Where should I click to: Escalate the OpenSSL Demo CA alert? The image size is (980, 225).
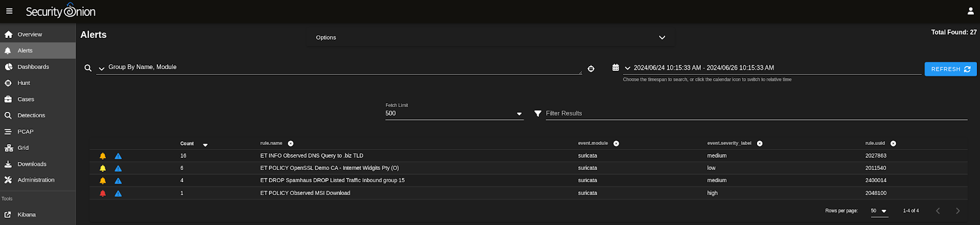pos(118,168)
